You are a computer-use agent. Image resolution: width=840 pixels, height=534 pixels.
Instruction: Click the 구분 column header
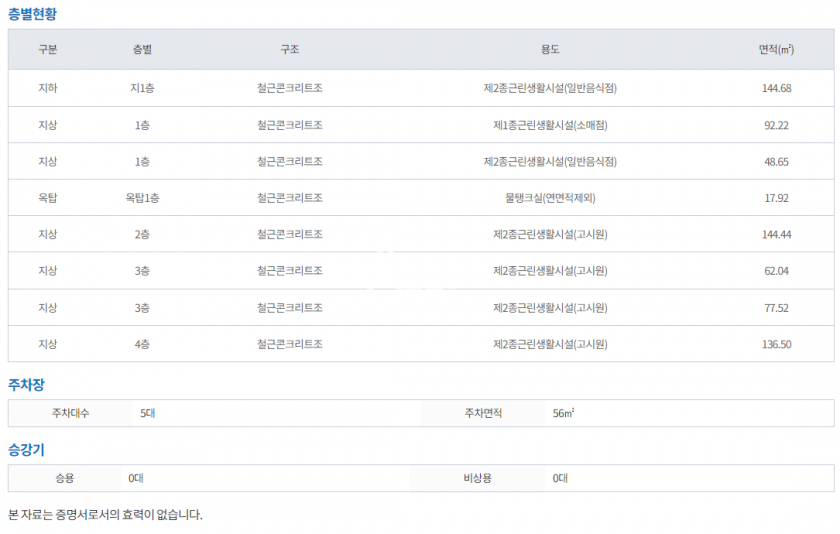click(48, 50)
